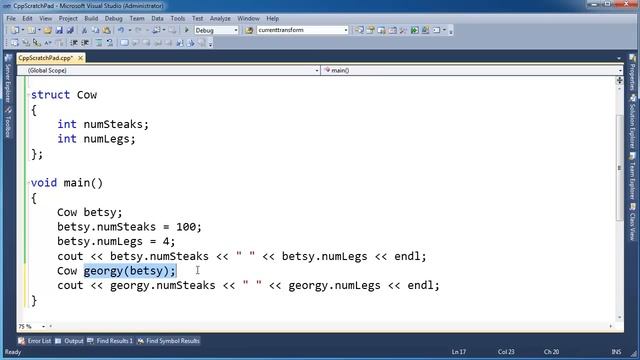Click the 'int numLegs;' code line
This screenshot has height=360, width=640.
(x=96, y=139)
